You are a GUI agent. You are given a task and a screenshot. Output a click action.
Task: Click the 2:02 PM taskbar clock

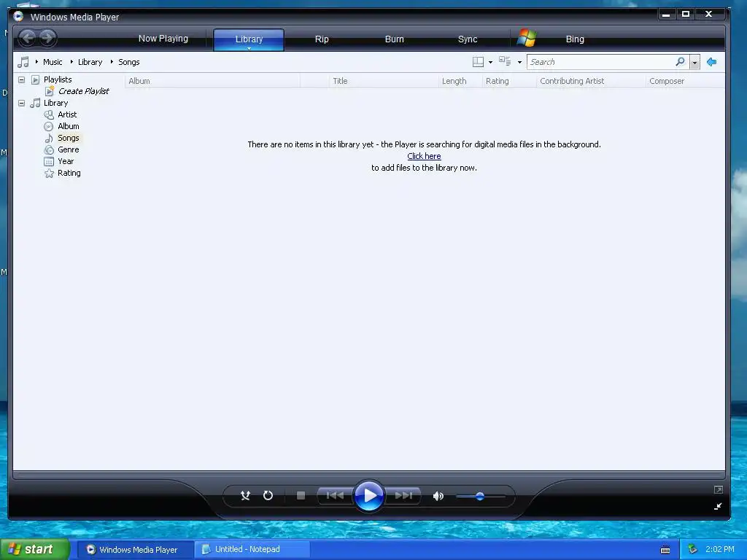click(x=720, y=550)
